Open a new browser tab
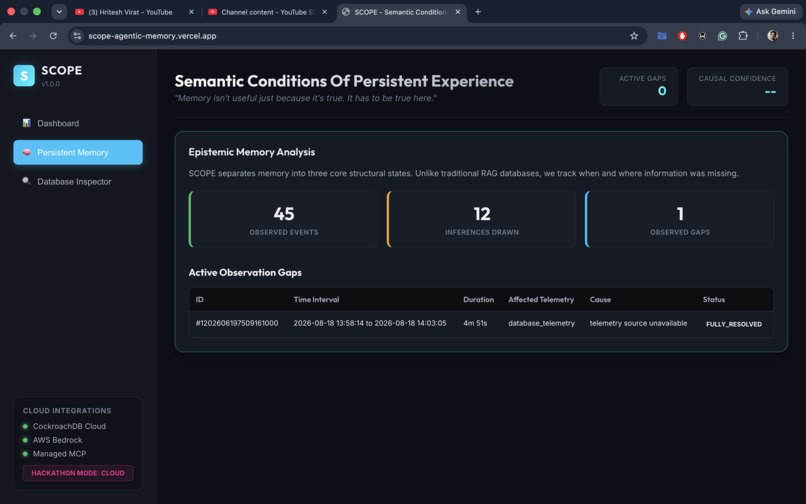Image resolution: width=806 pixels, height=504 pixels. pos(478,12)
